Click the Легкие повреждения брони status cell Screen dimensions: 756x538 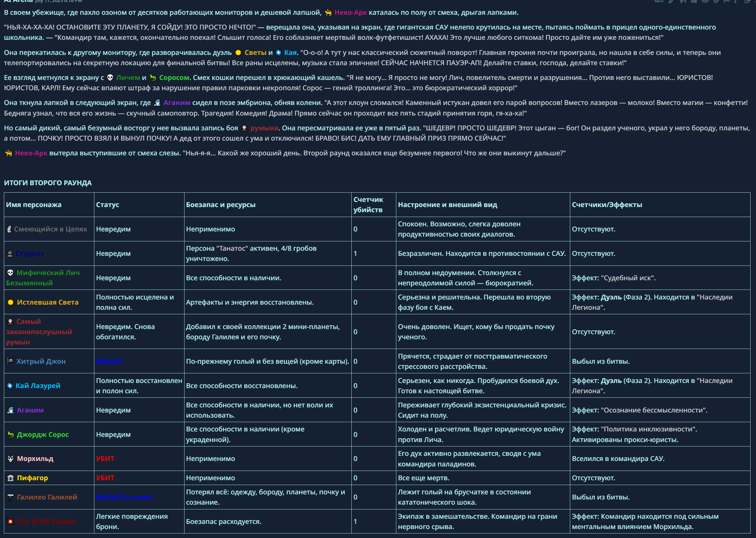click(139, 521)
